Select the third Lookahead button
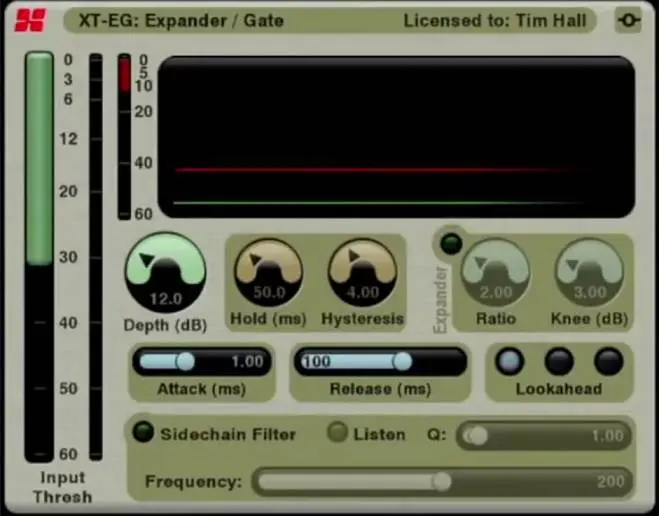 point(609,361)
